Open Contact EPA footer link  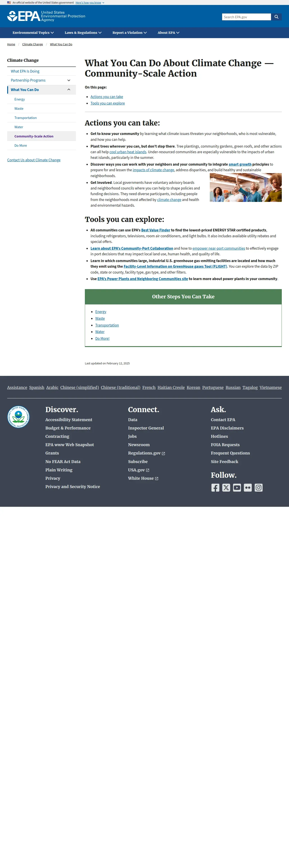click(223, 420)
